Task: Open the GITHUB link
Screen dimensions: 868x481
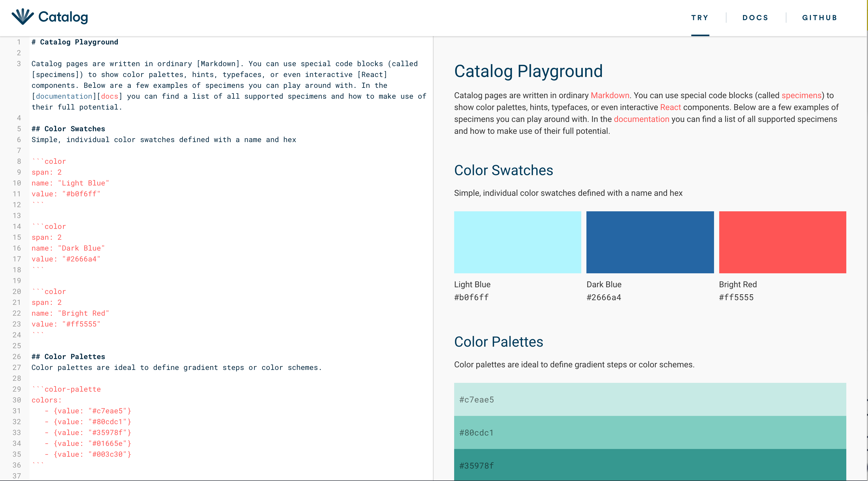Action: pos(820,18)
